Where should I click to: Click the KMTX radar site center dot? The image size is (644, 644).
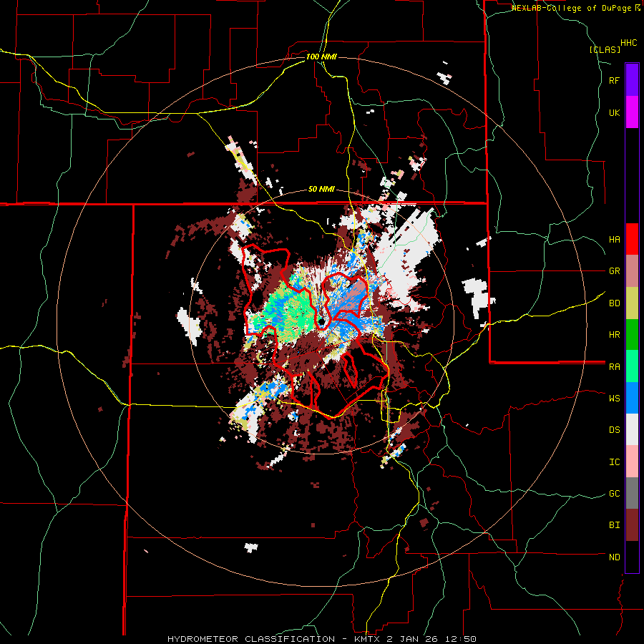coord(321,322)
